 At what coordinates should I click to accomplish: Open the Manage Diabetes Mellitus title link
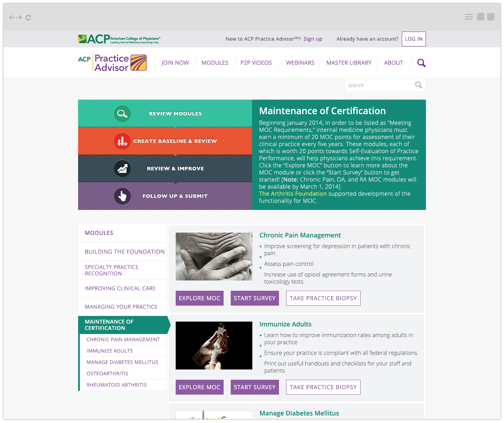(x=299, y=413)
